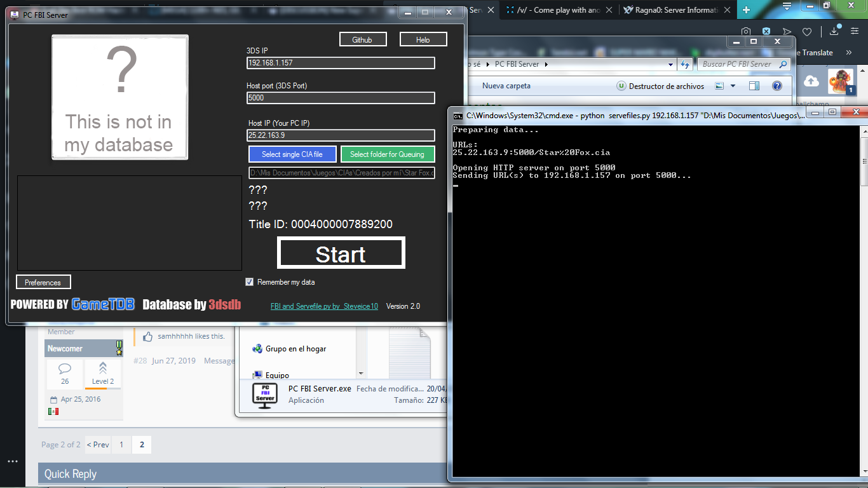Click the Help button in PC FBI Server

pyautogui.click(x=423, y=39)
